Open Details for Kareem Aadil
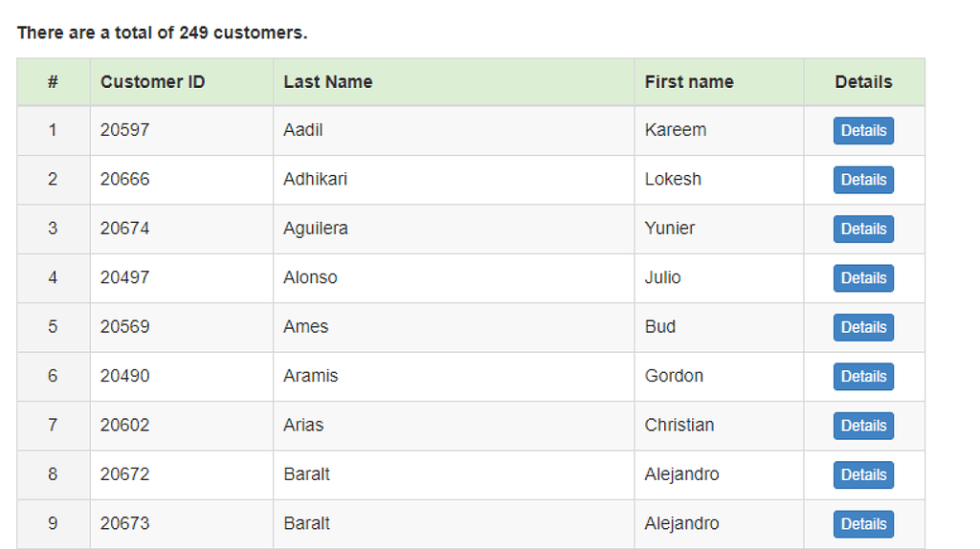Image resolution: width=980 pixels, height=549 pixels. (863, 131)
